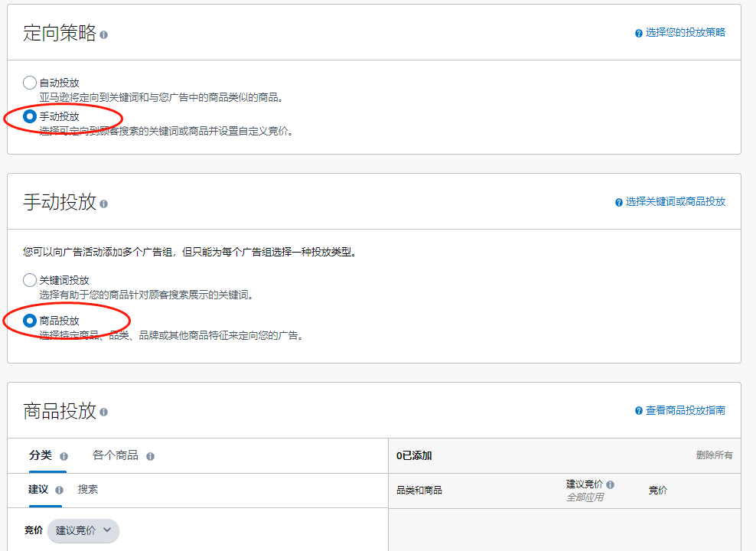Select the 关键词投放 radio button

pos(29,279)
